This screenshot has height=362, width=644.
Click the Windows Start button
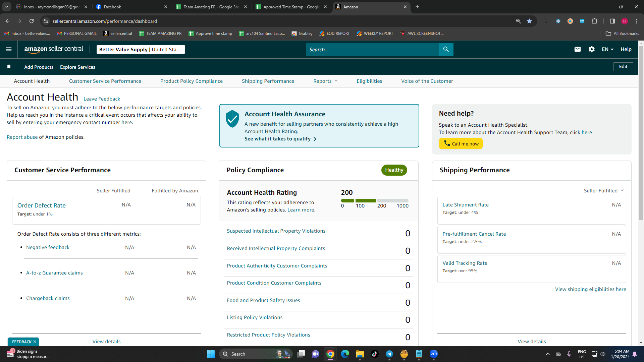click(x=211, y=354)
